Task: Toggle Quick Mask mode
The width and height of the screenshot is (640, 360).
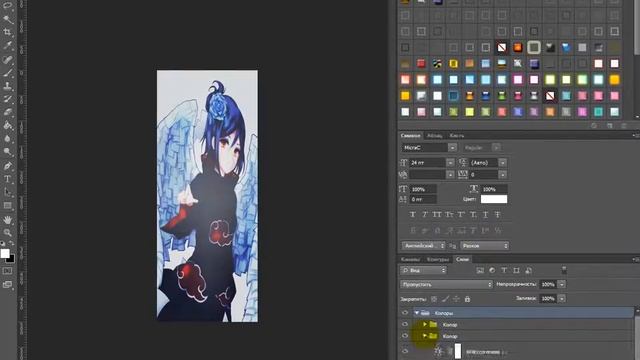Action: [7, 271]
